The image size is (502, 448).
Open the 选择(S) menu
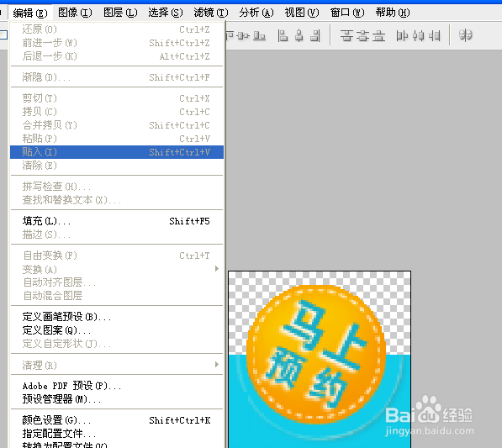(x=166, y=13)
